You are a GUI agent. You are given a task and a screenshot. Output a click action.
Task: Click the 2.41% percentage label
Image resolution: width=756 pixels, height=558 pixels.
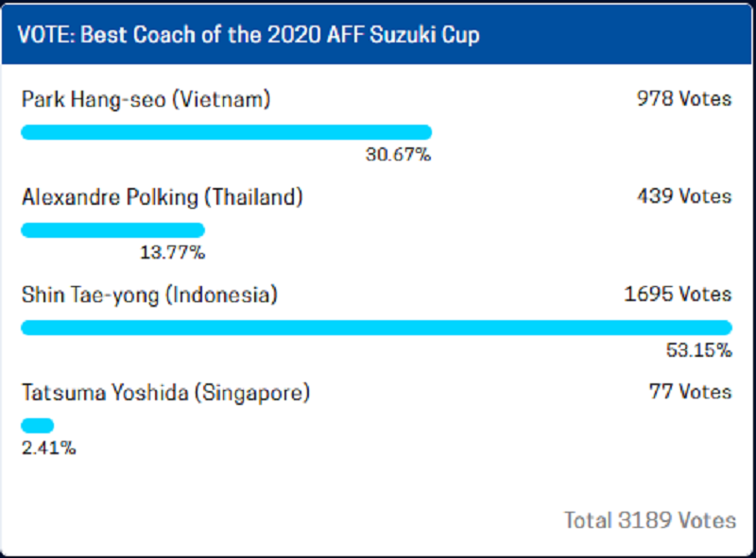[x=49, y=448]
